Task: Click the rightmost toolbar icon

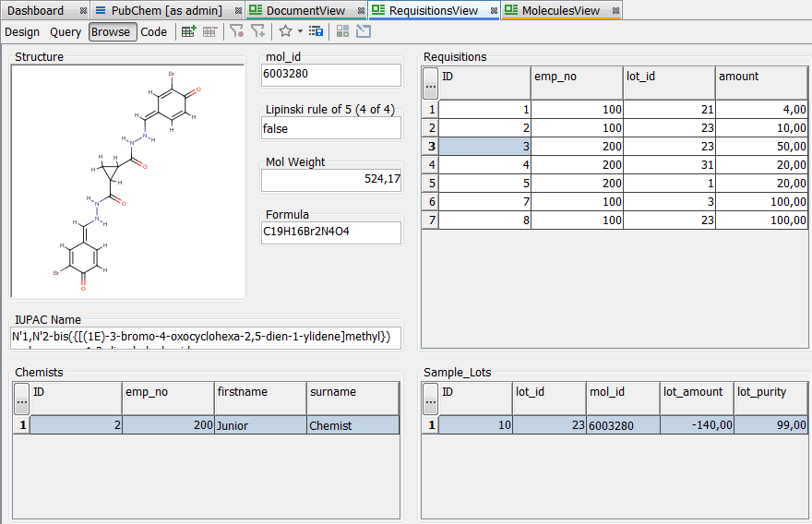Action: (x=364, y=31)
